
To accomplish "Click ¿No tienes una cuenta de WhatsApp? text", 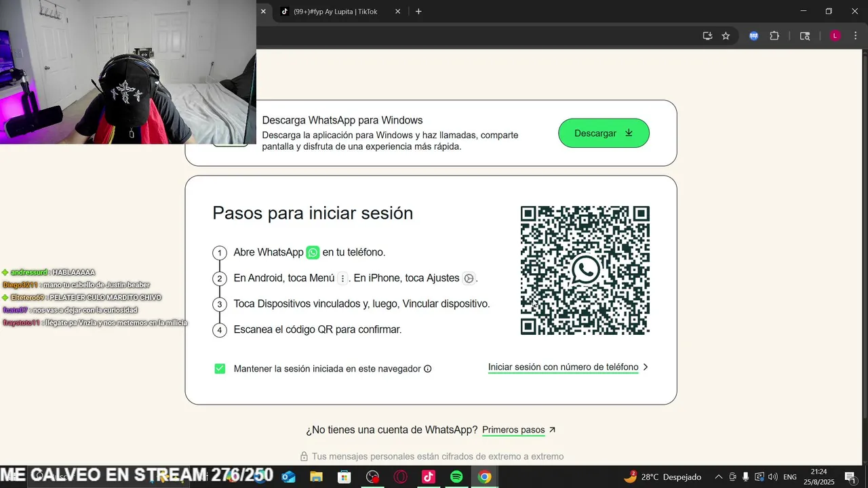I will click(x=391, y=430).
